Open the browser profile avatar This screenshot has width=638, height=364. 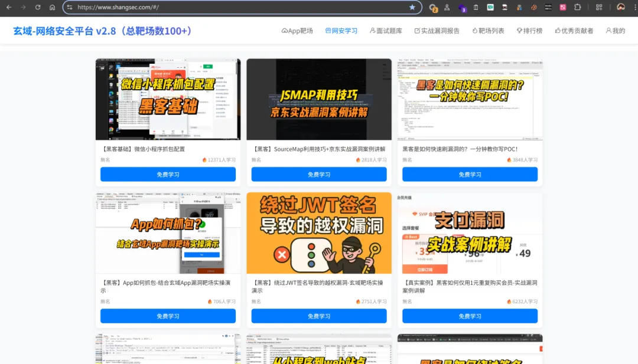tap(620, 7)
